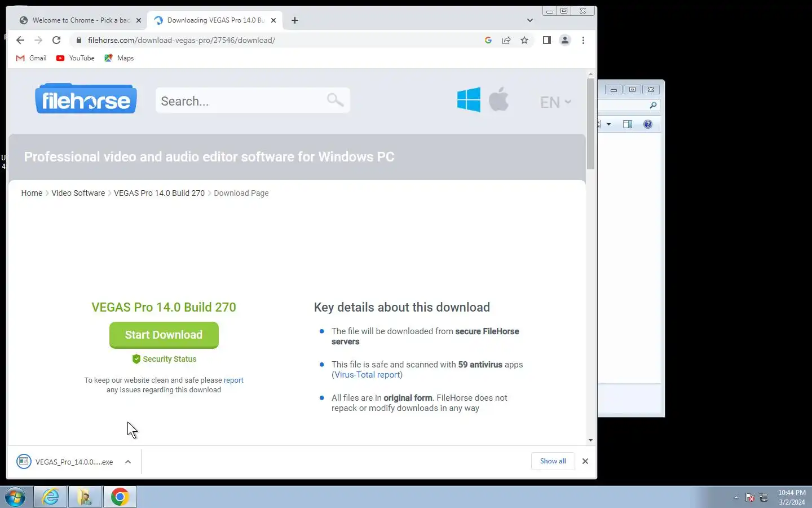Select the Windows platform icon
This screenshot has height=508, width=812.
click(469, 99)
